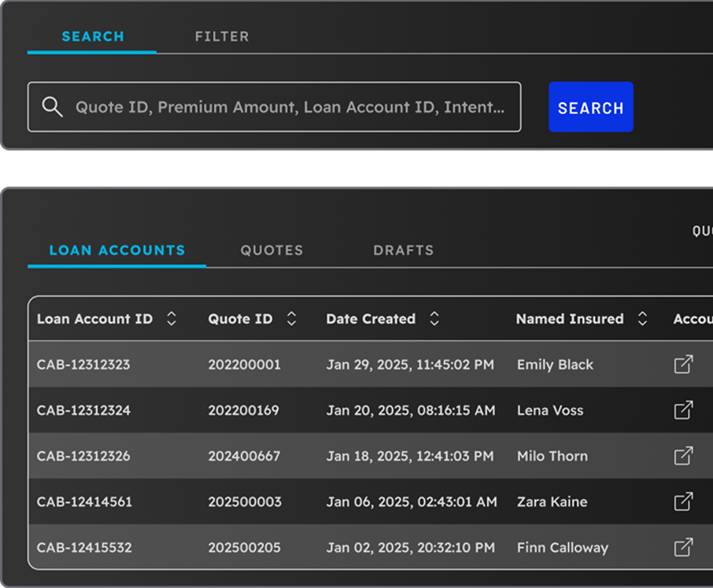
Task: Click date Jan 06, 2025, 02:43:01 AM
Action: click(x=412, y=502)
